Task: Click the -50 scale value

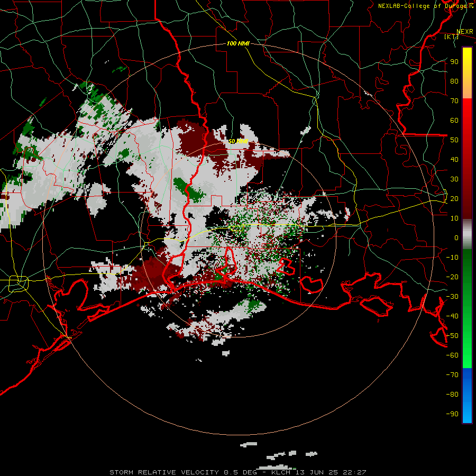Action: pyautogui.click(x=452, y=336)
